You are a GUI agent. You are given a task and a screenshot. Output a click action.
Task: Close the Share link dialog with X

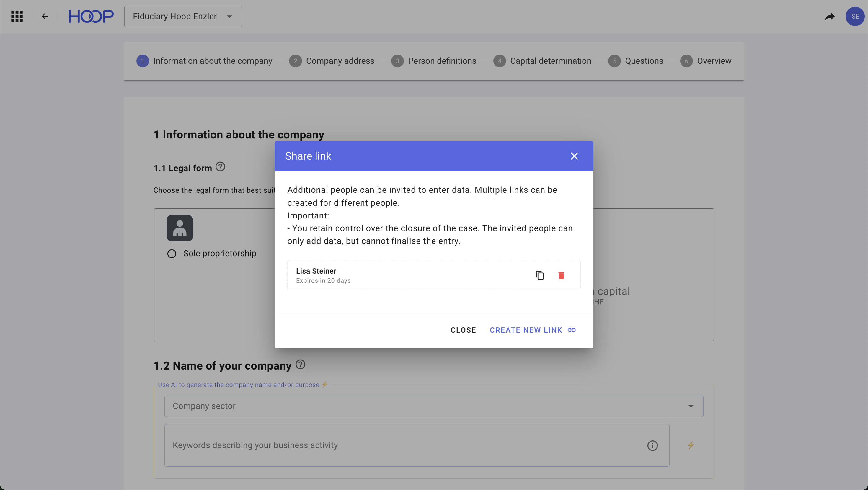574,156
